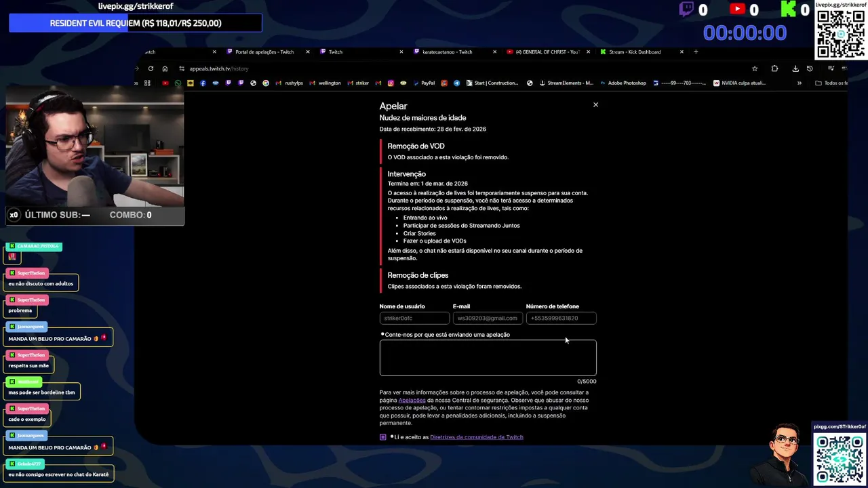The height and width of the screenshot is (488, 868).
Task: Open a new browser tab
Action: point(696,52)
